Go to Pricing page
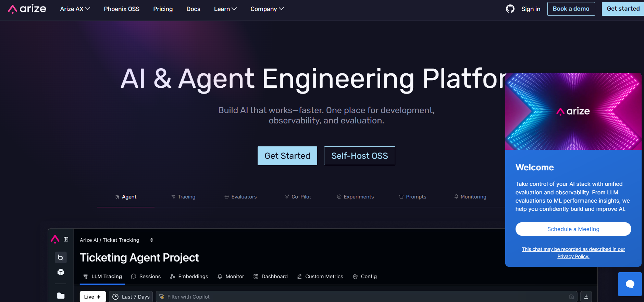 [163, 9]
